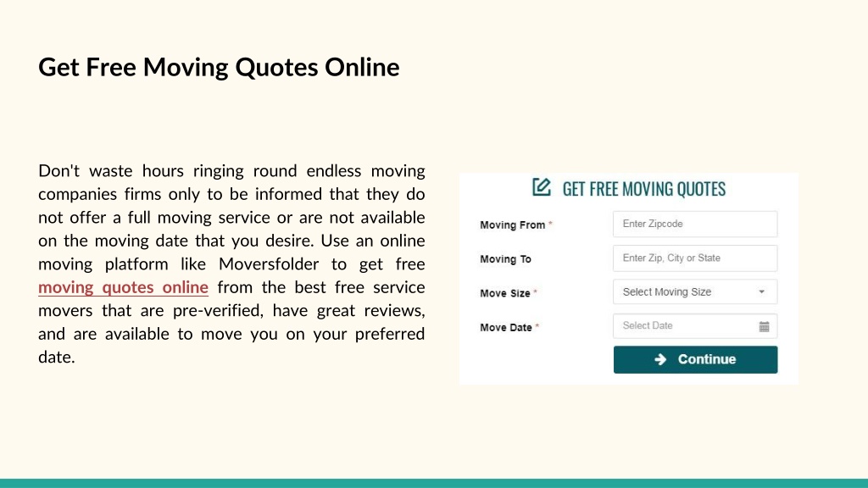
Task: Open the calendar icon in Move Date
Action: point(764,326)
